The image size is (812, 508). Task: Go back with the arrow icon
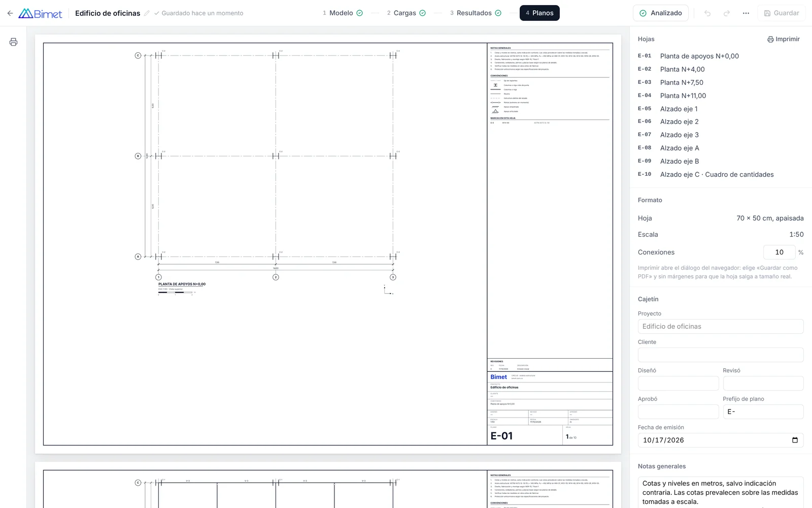[x=10, y=13]
